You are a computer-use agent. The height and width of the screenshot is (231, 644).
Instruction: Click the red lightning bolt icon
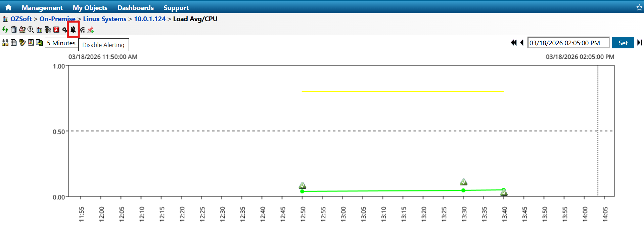[56, 30]
